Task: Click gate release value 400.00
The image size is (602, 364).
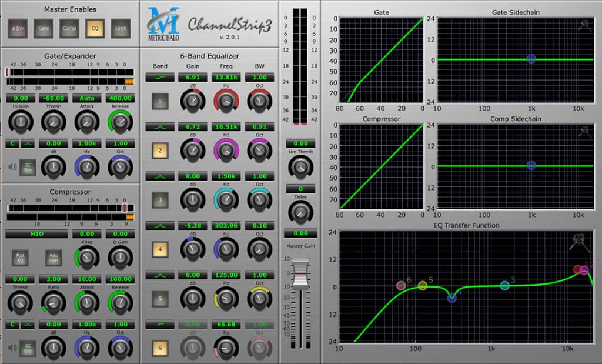Action: [120, 98]
